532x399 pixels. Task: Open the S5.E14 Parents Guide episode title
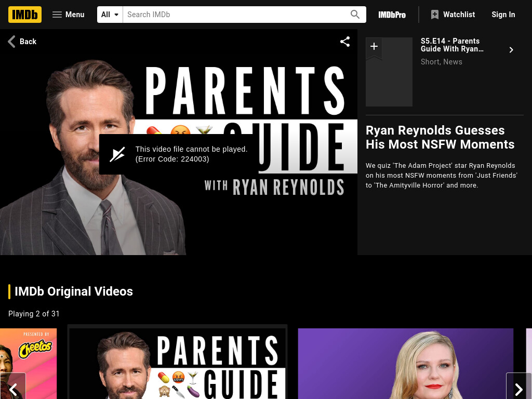point(452,45)
